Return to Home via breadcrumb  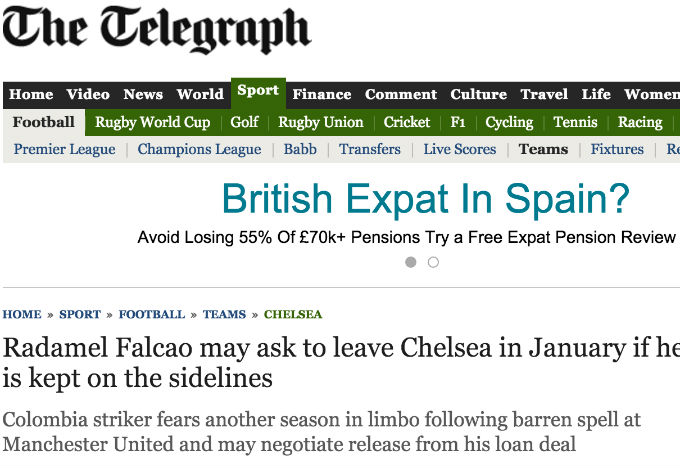[x=21, y=314]
